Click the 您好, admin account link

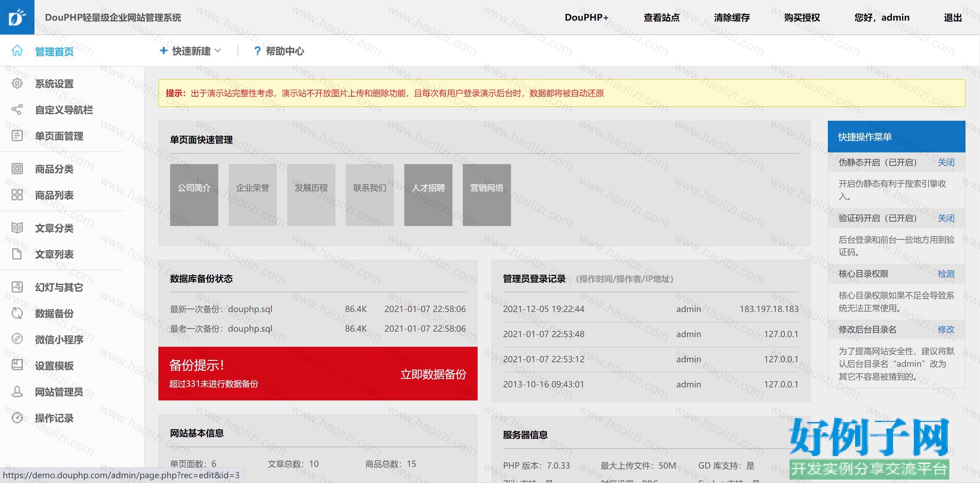882,18
